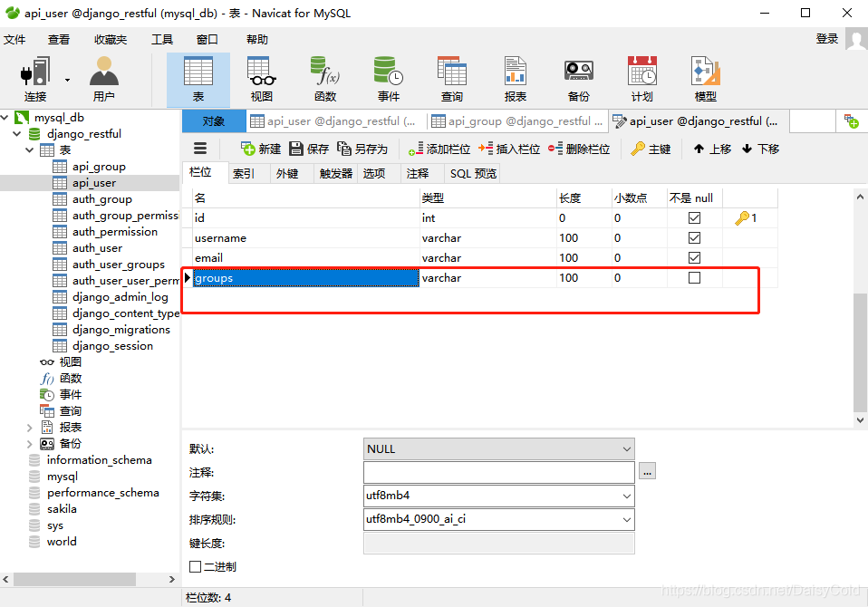Open the 帮助 help menu
The image size is (868, 607).
256,39
